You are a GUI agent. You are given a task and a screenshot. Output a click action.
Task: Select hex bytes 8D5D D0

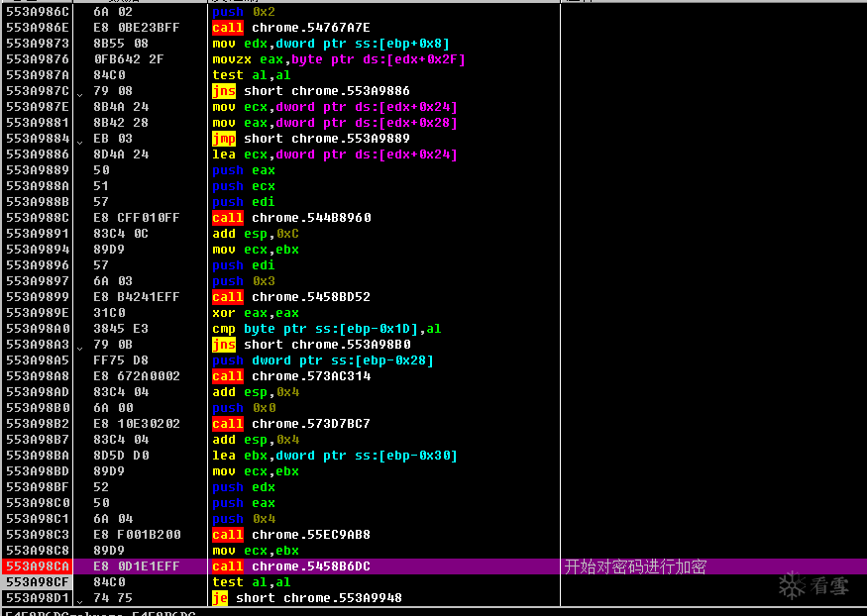(121, 456)
